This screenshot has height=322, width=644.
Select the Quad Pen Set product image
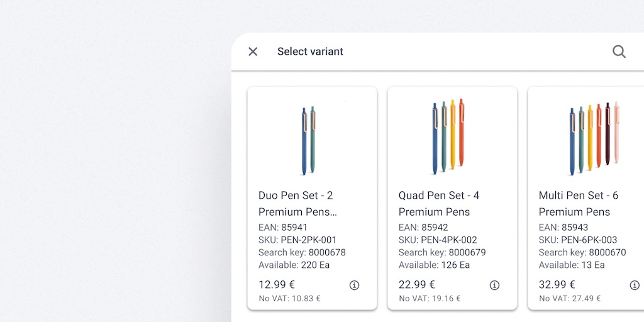(448, 136)
